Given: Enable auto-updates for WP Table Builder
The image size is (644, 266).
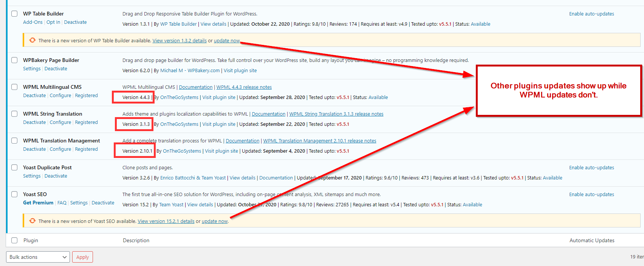Looking at the screenshot, I should tap(591, 14).
